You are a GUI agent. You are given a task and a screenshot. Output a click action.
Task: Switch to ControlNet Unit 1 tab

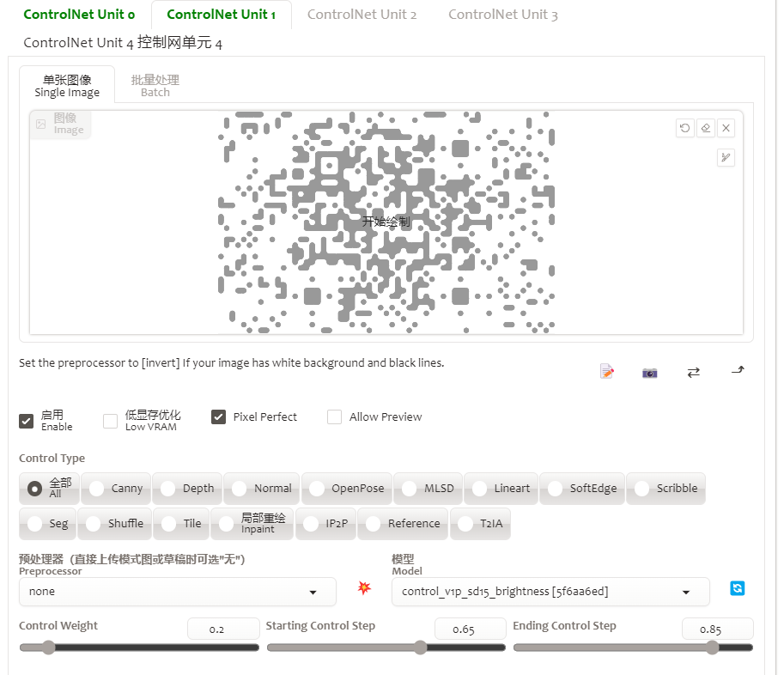[222, 15]
